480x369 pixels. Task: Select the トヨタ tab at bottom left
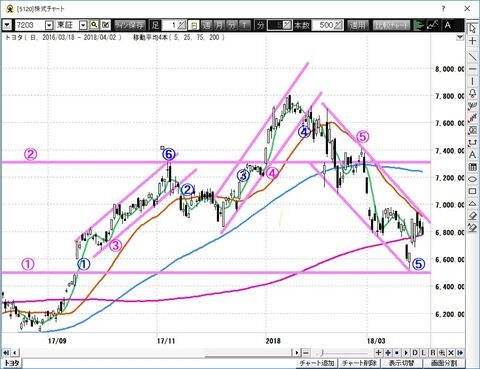(12, 363)
